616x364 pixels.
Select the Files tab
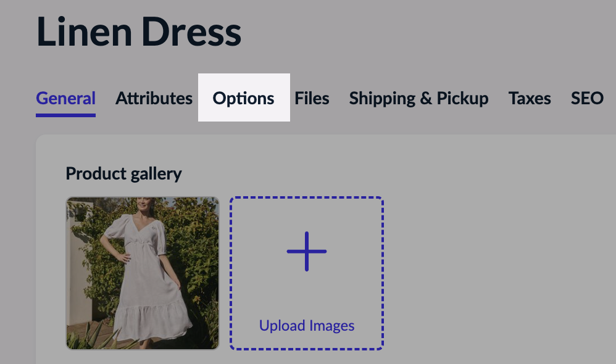312,98
